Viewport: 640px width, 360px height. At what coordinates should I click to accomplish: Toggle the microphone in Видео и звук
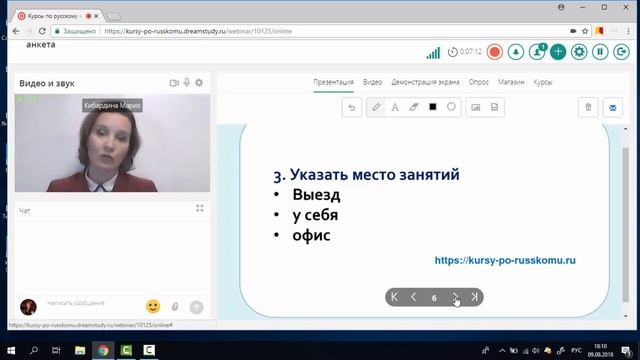pos(187,82)
